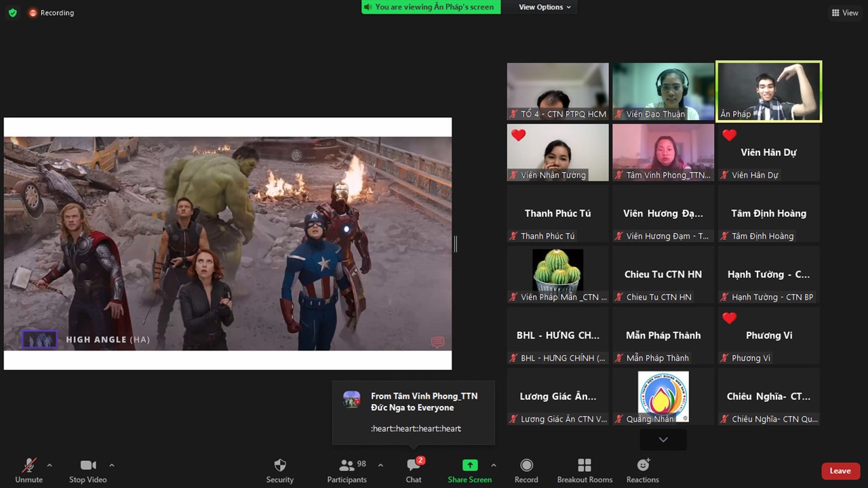Select Hạnh Tường - CTN BP tile
Screen dimensions: 868x488
pos(769,274)
